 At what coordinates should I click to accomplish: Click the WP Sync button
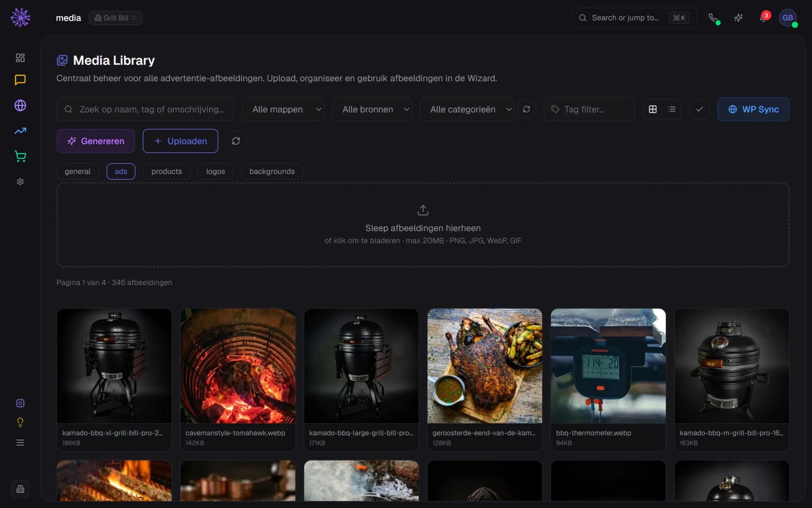point(753,109)
